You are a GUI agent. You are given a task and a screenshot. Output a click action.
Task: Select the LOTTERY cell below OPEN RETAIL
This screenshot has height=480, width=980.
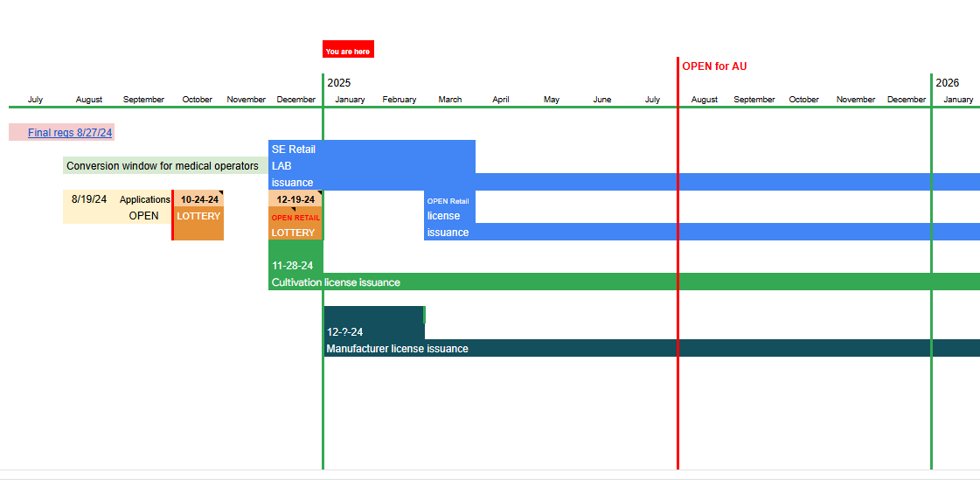pos(295,233)
